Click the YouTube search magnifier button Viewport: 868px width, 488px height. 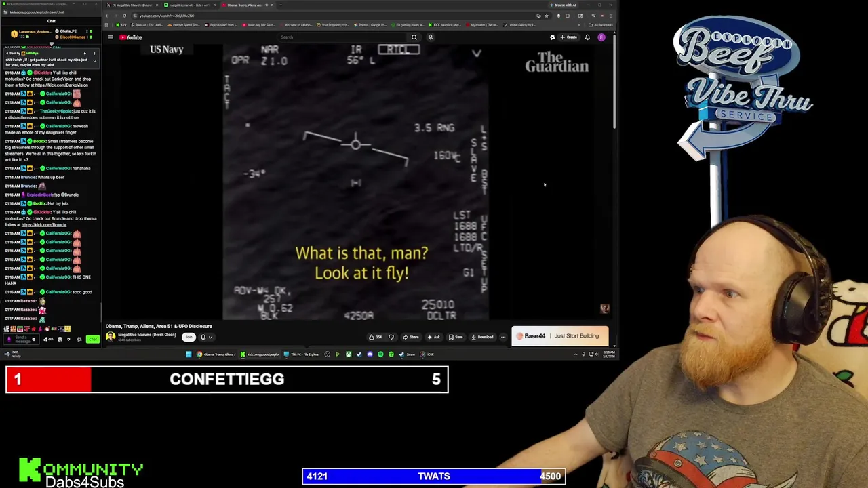click(414, 37)
